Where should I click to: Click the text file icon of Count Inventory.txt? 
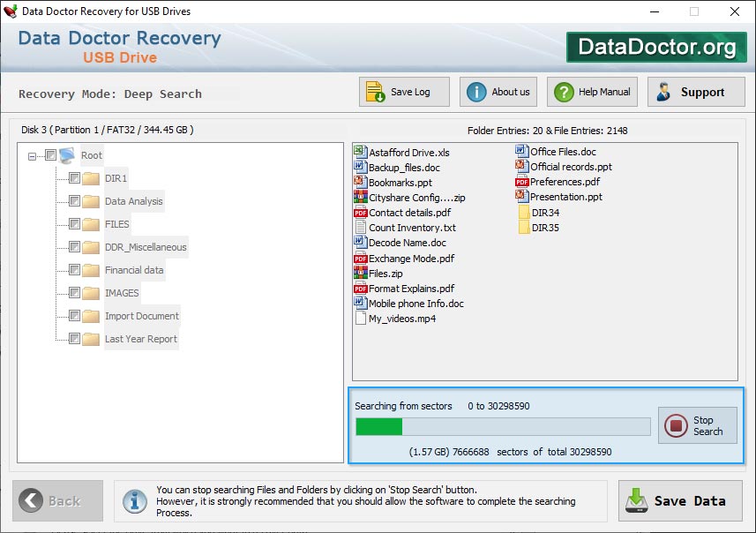click(x=360, y=227)
